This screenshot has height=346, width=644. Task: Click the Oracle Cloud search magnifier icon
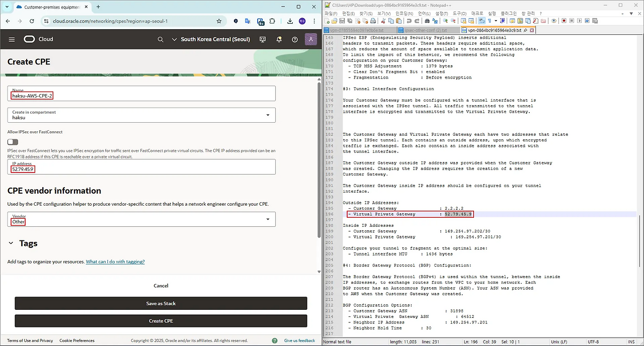click(x=160, y=39)
